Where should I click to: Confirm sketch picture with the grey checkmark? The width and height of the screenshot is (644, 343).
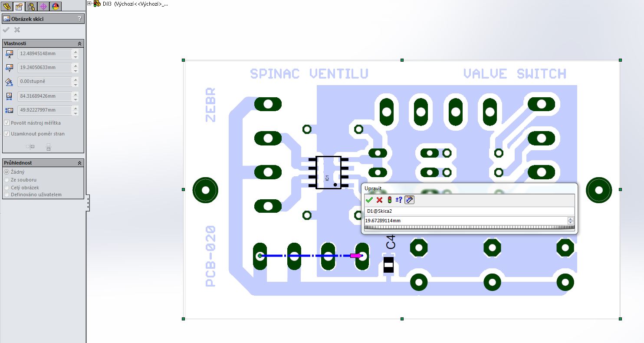(6, 30)
